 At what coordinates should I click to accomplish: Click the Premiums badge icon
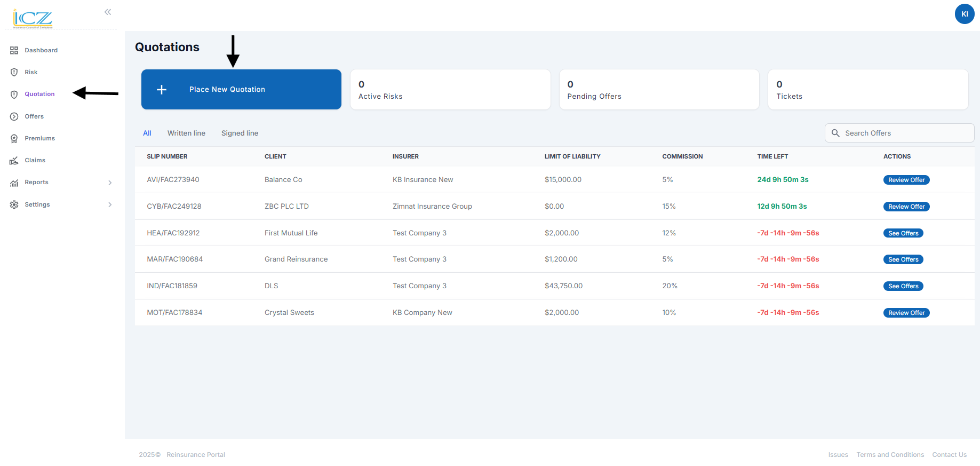14,138
